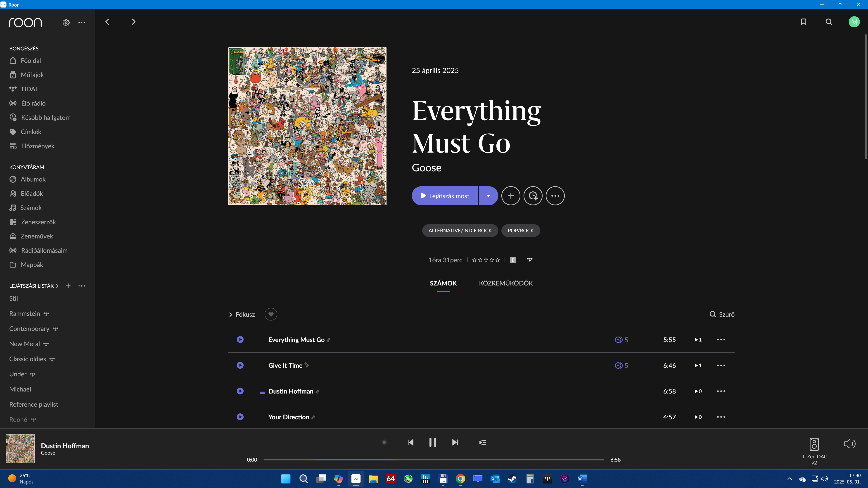Open Élő rádió in sidebar

click(x=28, y=103)
